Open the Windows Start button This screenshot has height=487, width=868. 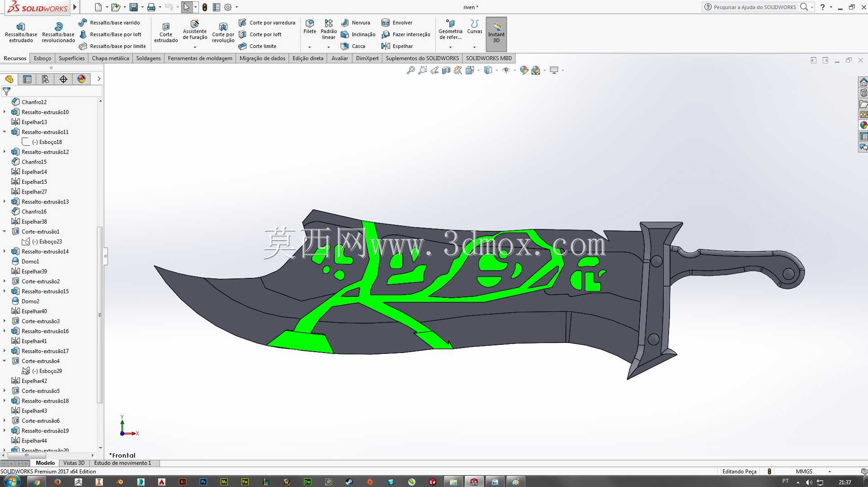[11, 482]
